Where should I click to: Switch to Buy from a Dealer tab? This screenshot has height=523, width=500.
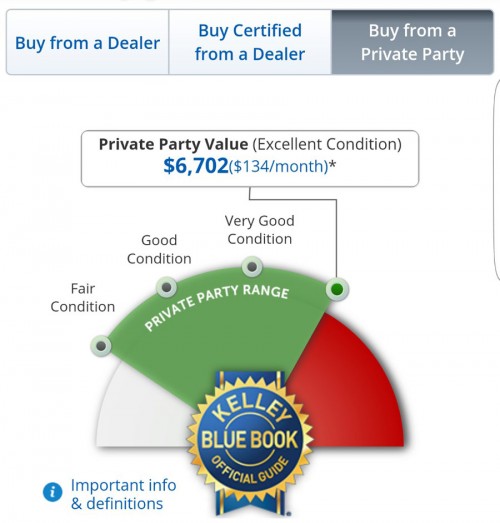(x=87, y=42)
